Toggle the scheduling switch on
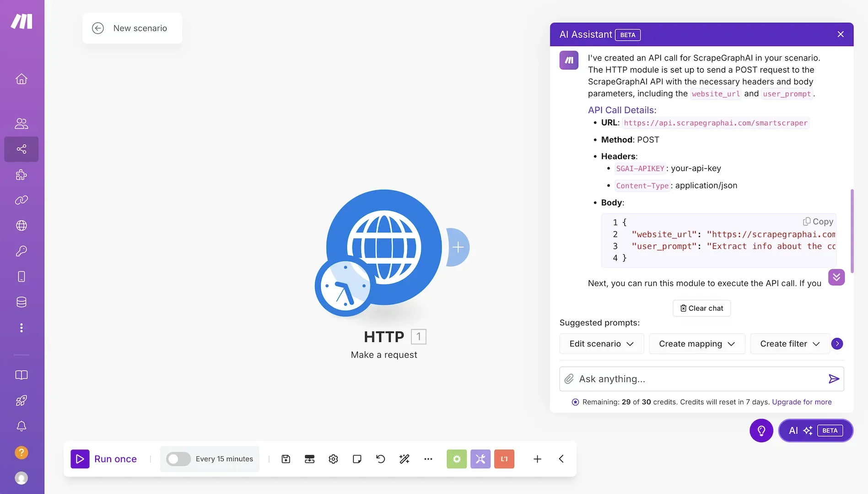This screenshot has height=494, width=868. click(178, 459)
